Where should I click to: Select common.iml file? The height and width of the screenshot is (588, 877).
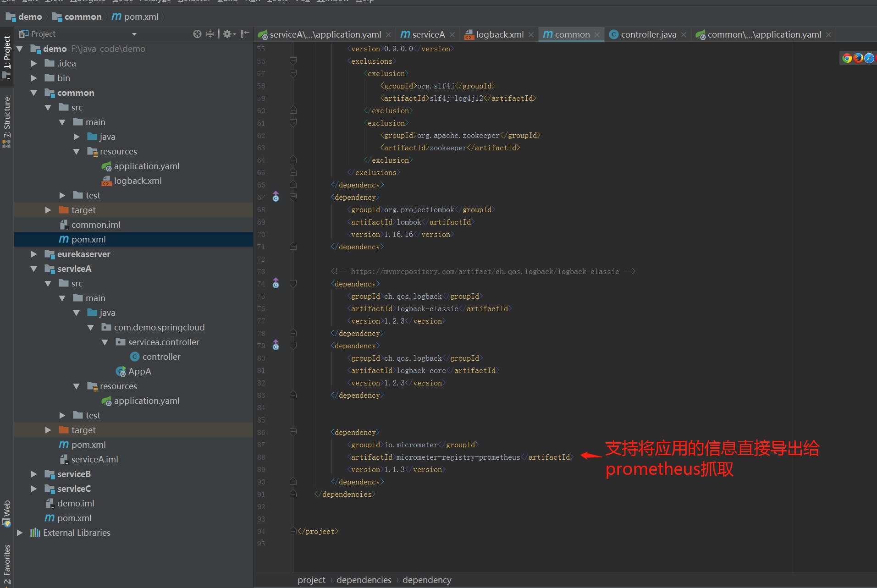click(90, 225)
